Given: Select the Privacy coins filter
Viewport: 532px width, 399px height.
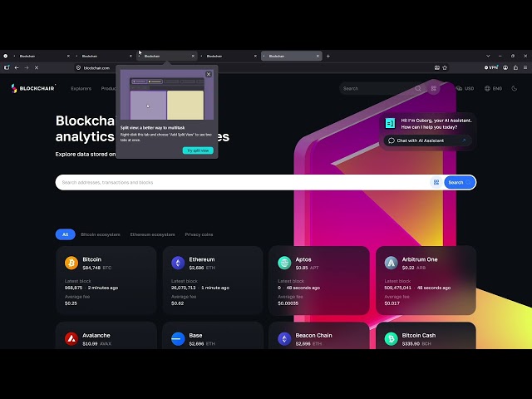Looking at the screenshot, I should [x=199, y=234].
